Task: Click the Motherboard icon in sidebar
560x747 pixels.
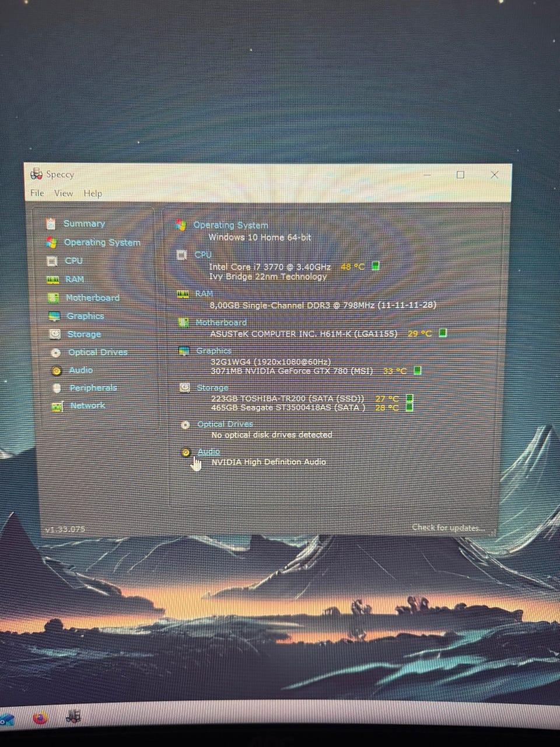Action: pos(54,298)
